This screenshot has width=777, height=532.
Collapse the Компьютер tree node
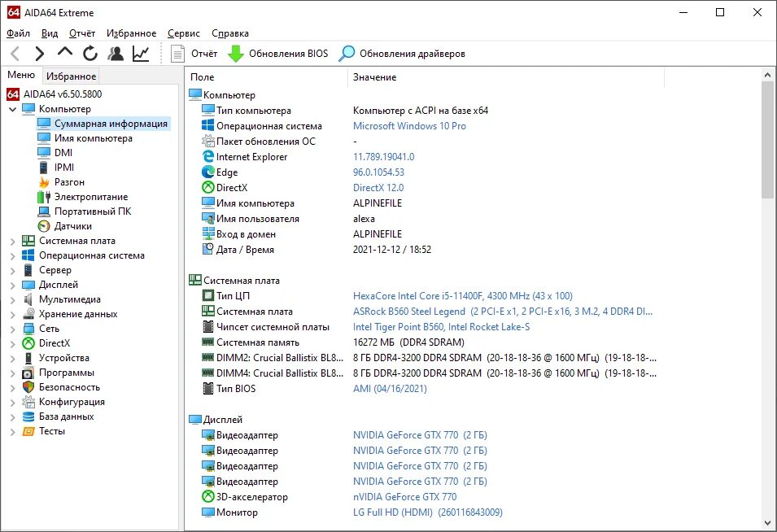pyautogui.click(x=13, y=109)
